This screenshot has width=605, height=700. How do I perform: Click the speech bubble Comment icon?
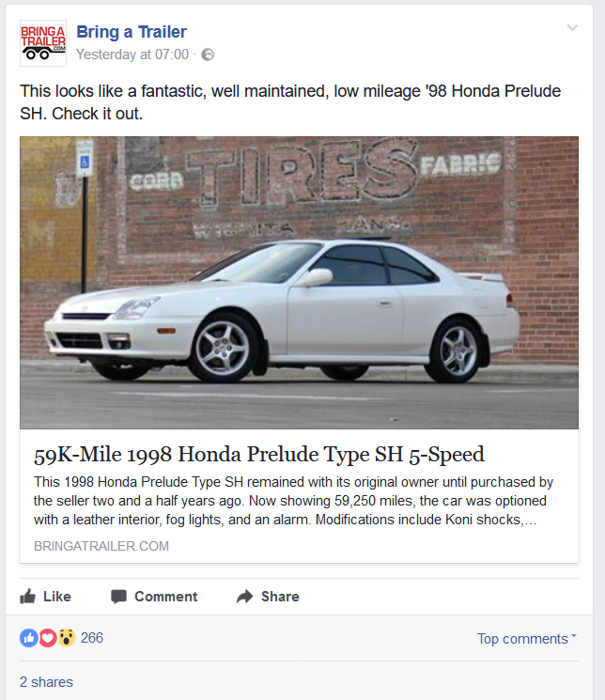point(118,597)
